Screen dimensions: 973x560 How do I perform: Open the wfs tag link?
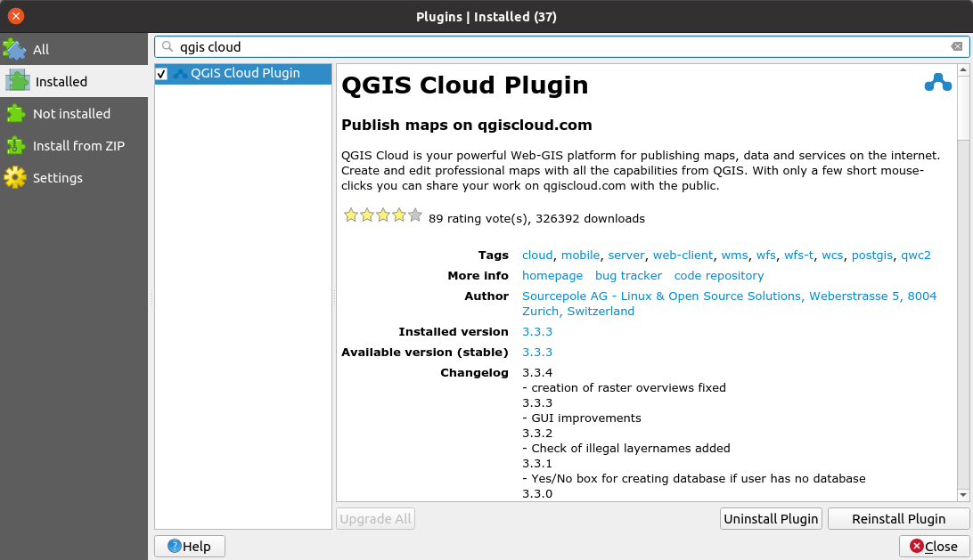[765, 255]
